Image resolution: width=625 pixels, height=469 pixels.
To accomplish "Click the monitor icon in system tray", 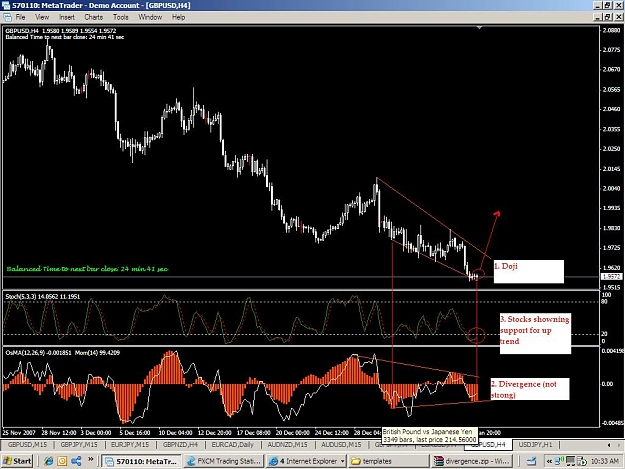I will 570,461.
